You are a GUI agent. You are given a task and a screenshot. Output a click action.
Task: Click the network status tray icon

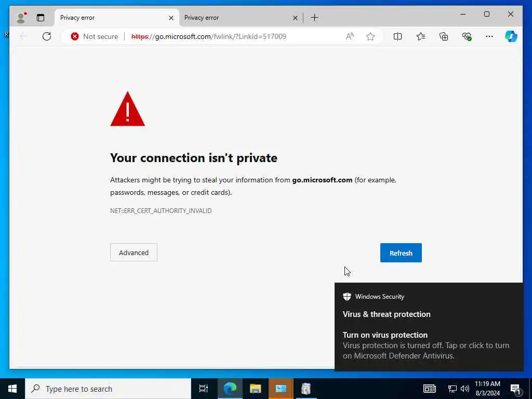click(x=453, y=389)
